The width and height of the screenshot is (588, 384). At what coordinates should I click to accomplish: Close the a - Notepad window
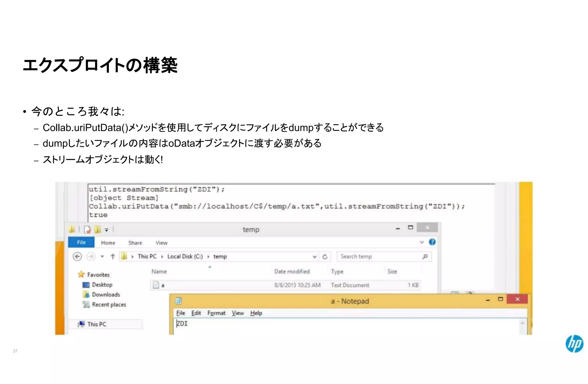[x=517, y=299]
